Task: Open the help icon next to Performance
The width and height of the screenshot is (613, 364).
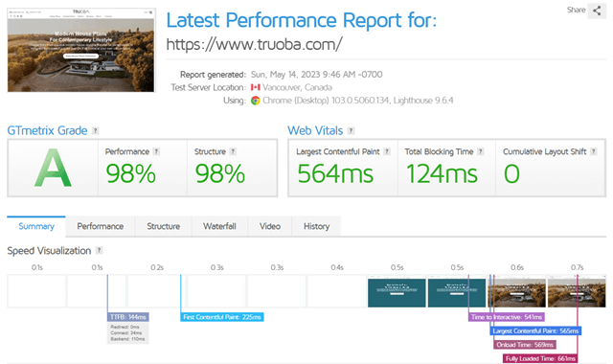Action: pyautogui.click(x=156, y=151)
